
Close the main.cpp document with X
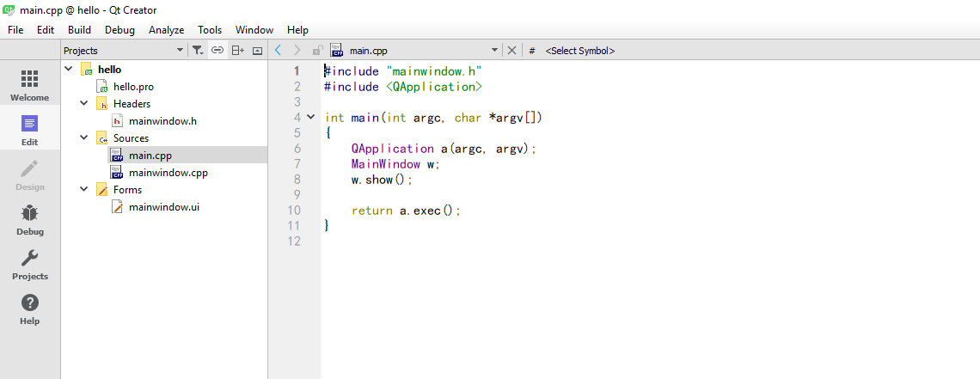tap(512, 51)
